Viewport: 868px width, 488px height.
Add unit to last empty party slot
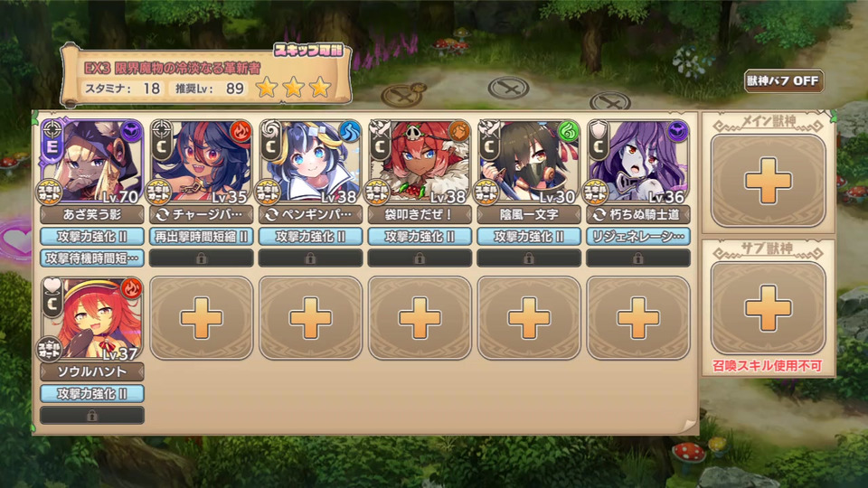[x=637, y=318]
